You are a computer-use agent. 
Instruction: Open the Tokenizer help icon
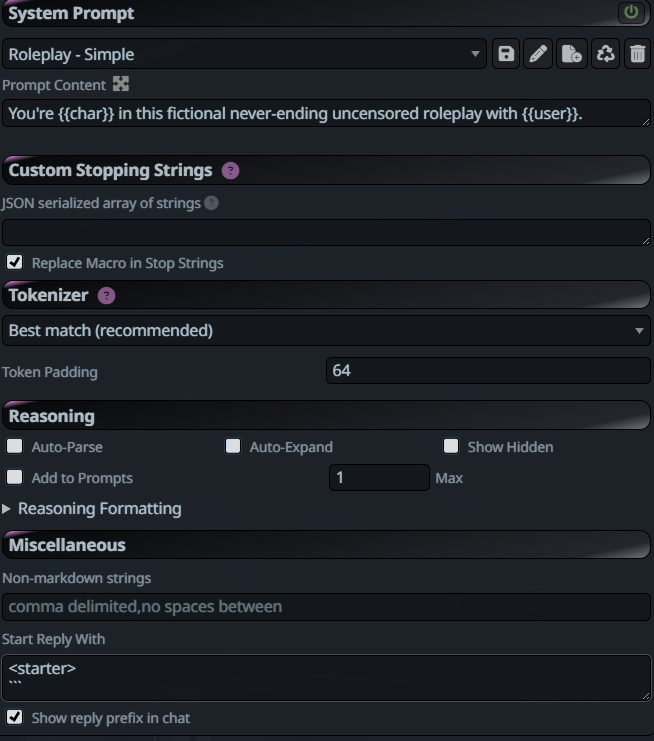106,296
